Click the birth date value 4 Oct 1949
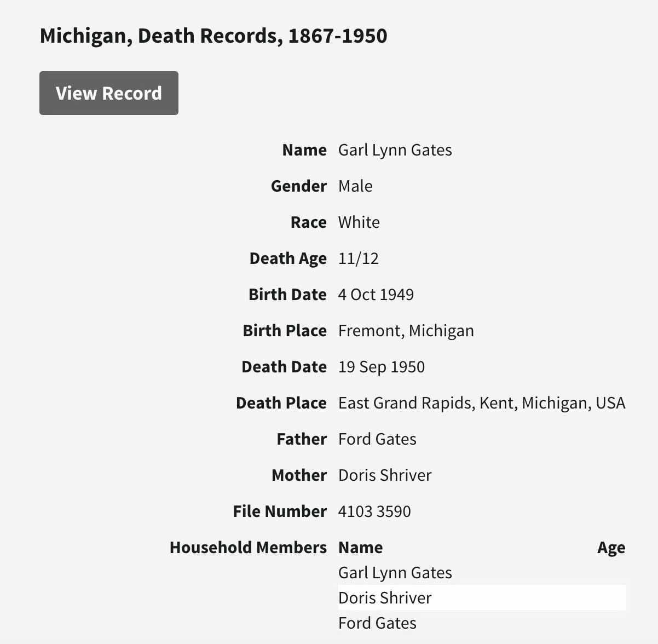Screen dimensions: 658x644 (x=376, y=295)
